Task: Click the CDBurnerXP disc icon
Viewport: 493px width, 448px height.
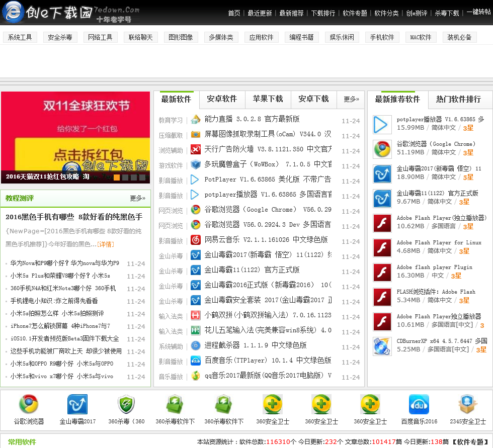Action: 382,346
